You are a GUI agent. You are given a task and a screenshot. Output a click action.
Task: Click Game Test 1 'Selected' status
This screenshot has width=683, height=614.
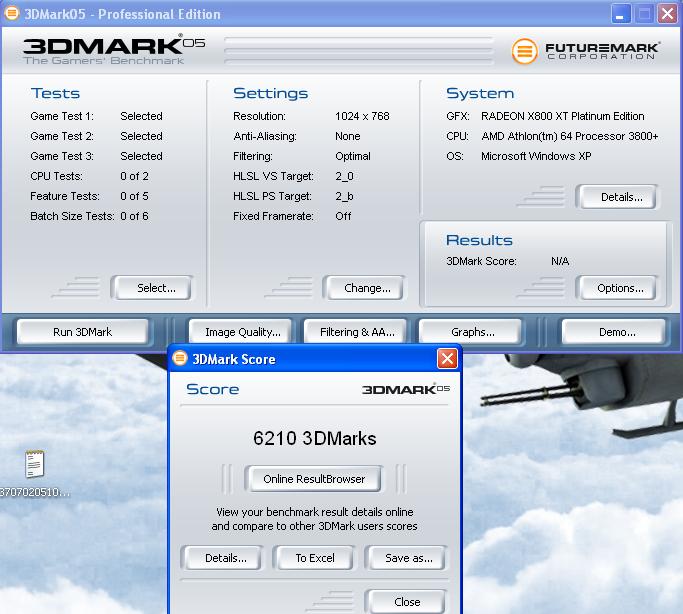click(x=141, y=116)
